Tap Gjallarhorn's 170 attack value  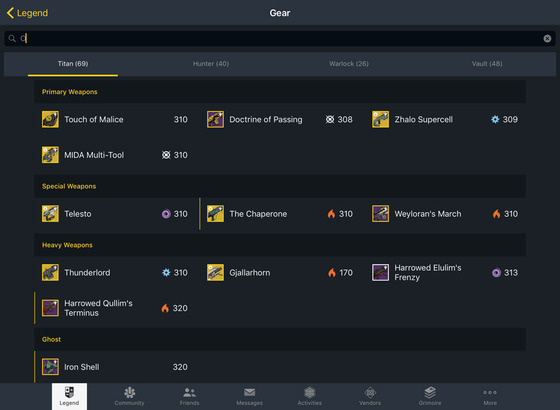click(x=346, y=272)
